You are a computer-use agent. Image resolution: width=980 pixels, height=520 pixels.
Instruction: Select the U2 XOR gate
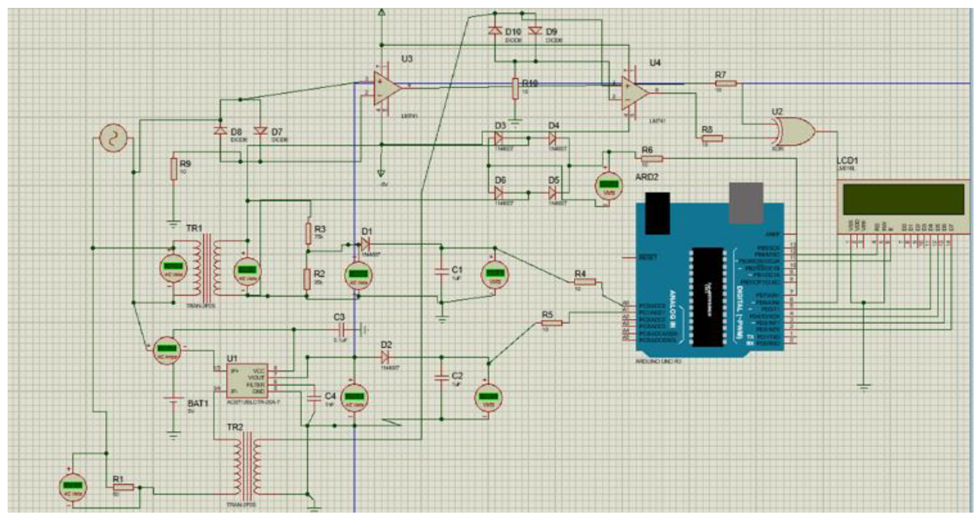point(795,131)
